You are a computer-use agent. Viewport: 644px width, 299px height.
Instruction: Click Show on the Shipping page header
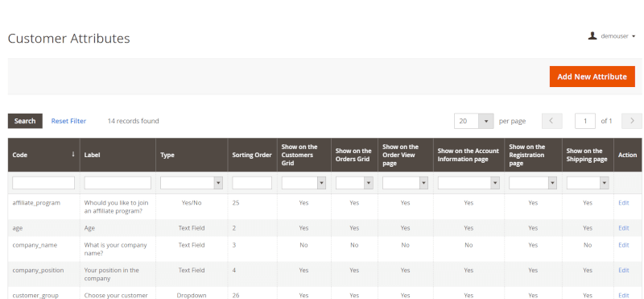[588, 155]
